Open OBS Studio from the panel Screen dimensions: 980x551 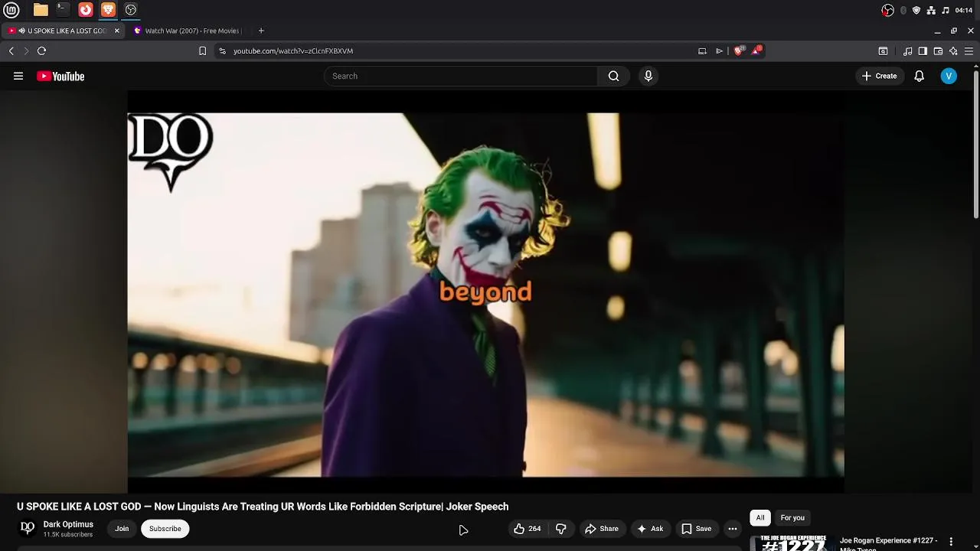coord(131,10)
